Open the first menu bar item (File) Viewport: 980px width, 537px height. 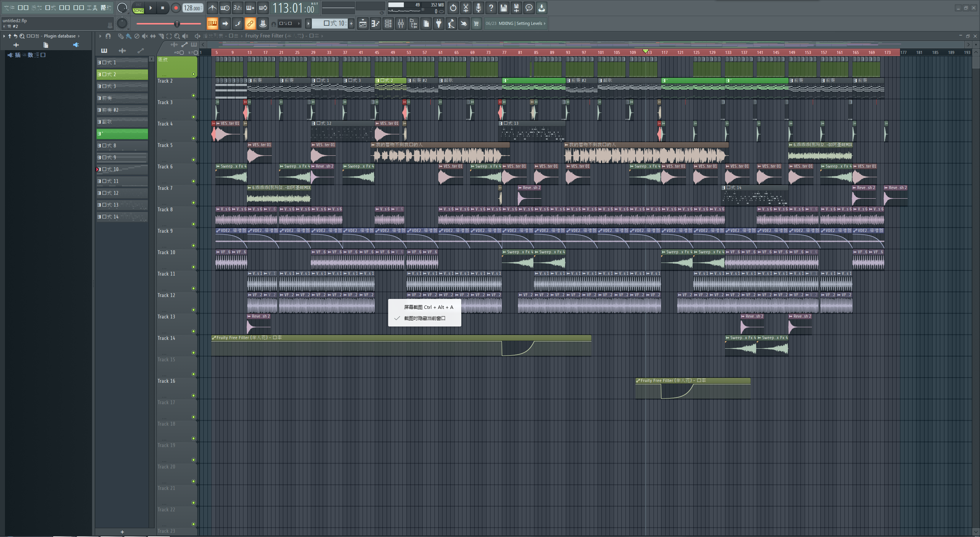9,8
